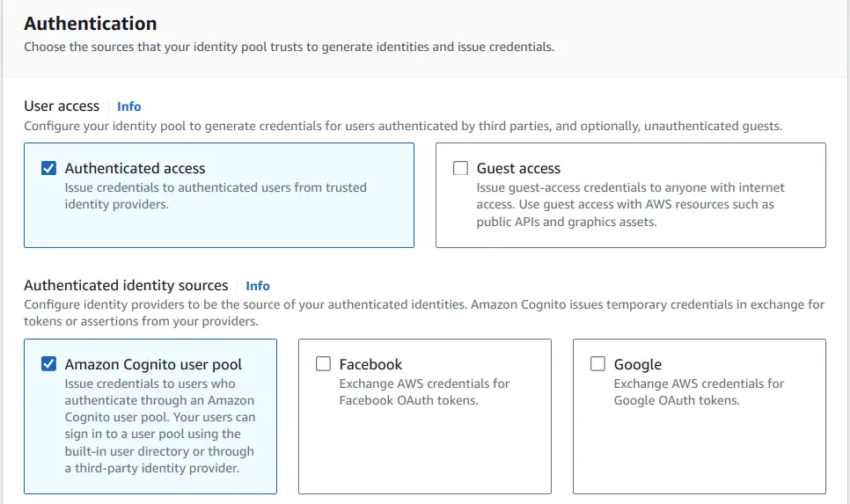Click the User access section label
Screen dimensions: 850x504
click(x=62, y=106)
